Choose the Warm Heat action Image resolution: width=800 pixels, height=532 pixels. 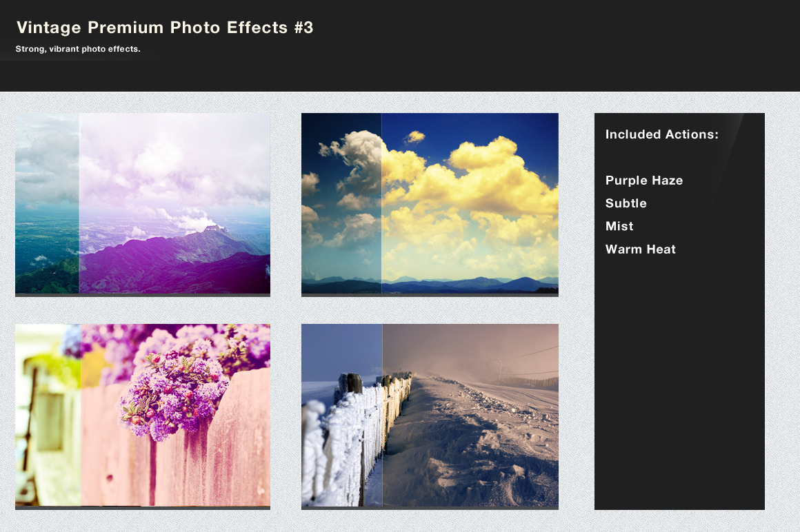point(640,249)
